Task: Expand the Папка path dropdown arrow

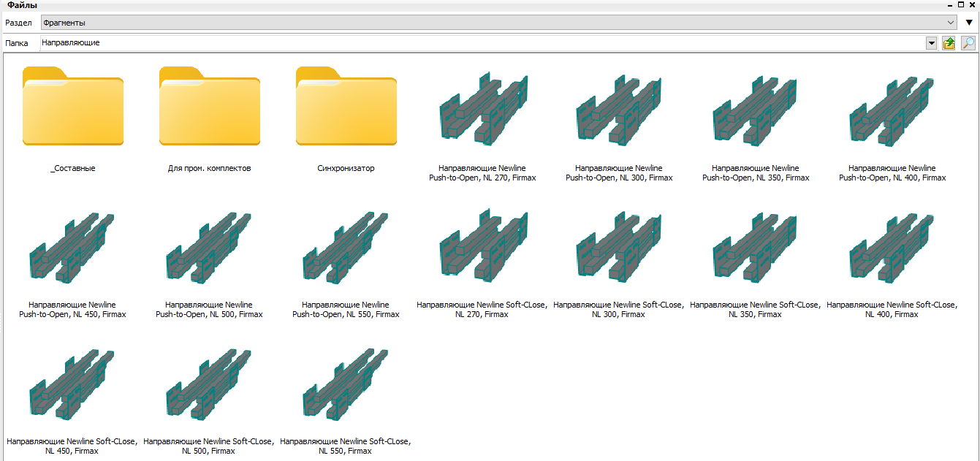Action: pyautogui.click(x=931, y=43)
